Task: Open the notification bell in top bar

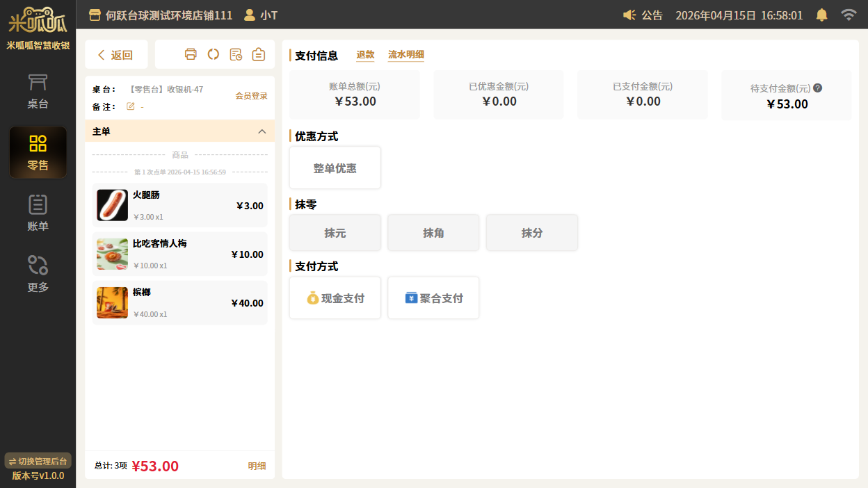Action: (x=821, y=15)
